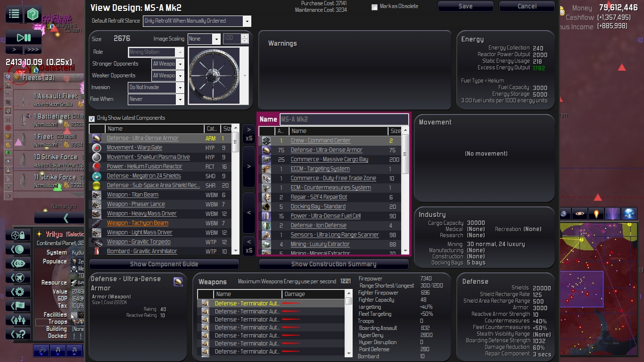Click the station image thumbnail
644x362 pixels.
pos(215,75)
